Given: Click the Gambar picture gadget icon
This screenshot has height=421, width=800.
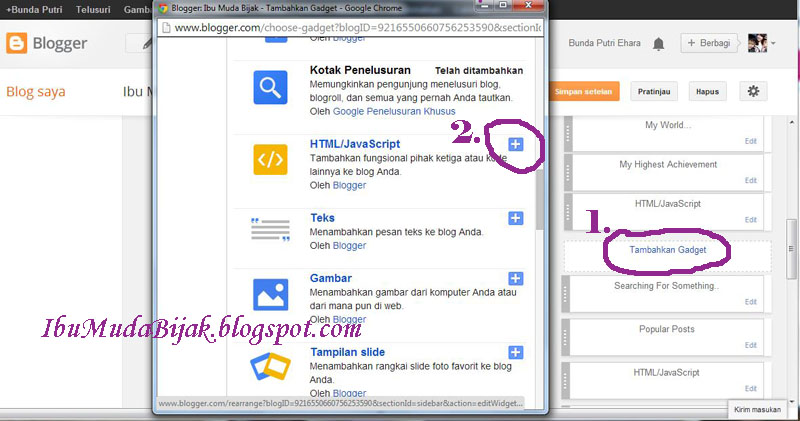Looking at the screenshot, I should click(270, 294).
